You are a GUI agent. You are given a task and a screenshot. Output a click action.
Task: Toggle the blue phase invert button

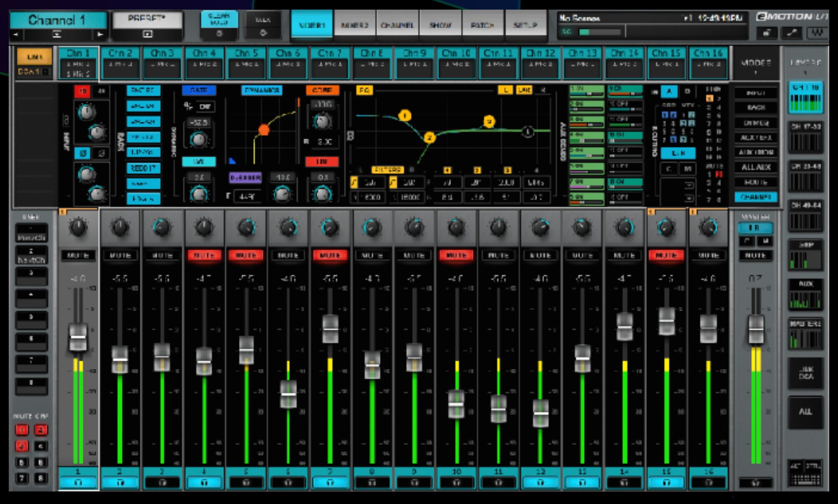coord(83,153)
